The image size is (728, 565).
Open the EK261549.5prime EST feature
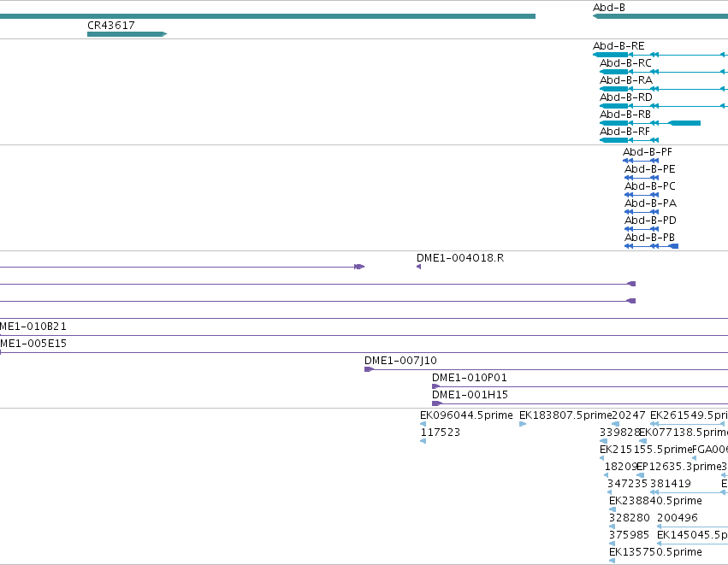pyautogui.click(x=689, y=424)
